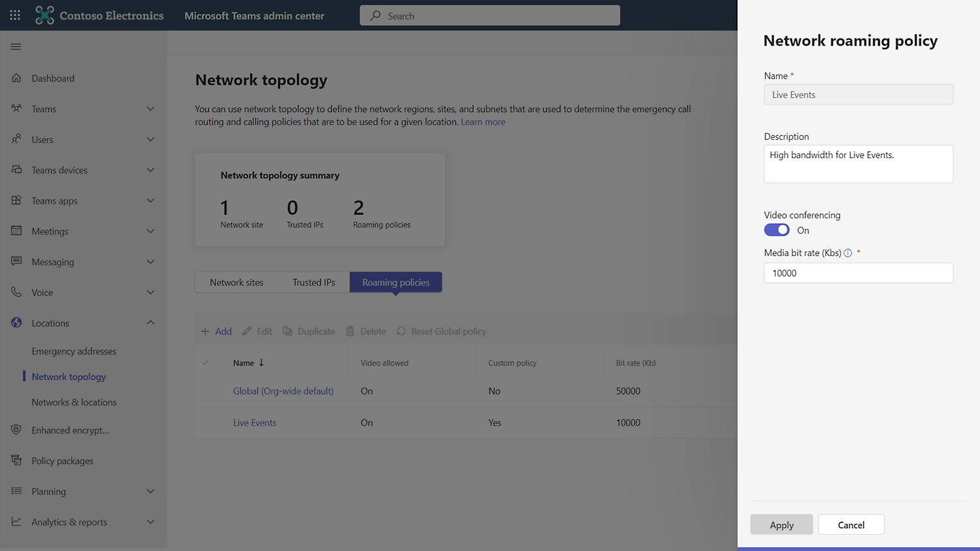Switch to the Network sites tab
This screenshot has height=551, width=980.
coord(237,282)
